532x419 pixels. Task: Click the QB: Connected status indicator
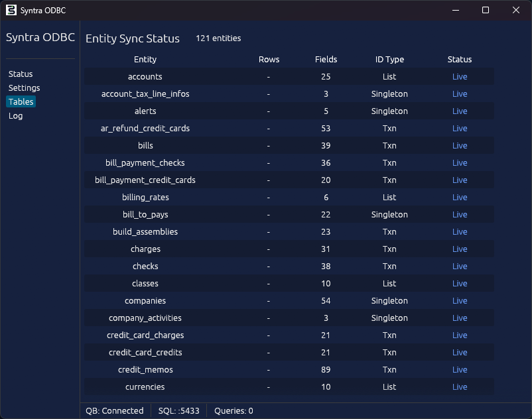(114, 410)
